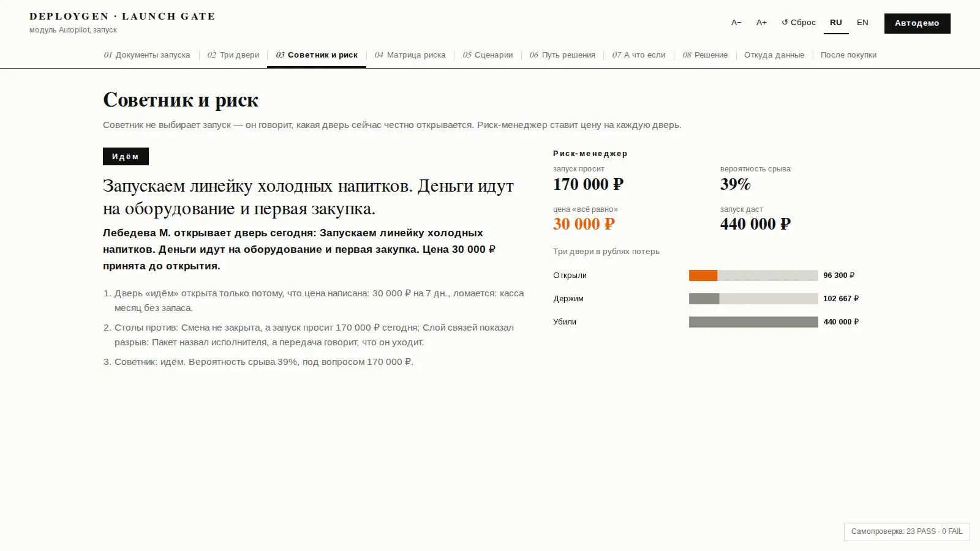
Task: Decrease font size with A− button
Action: click(736, 23)
